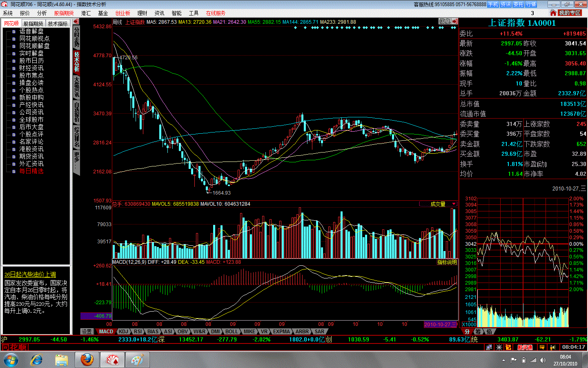Click the 设置 button below the chart

[x=87, y=332]
